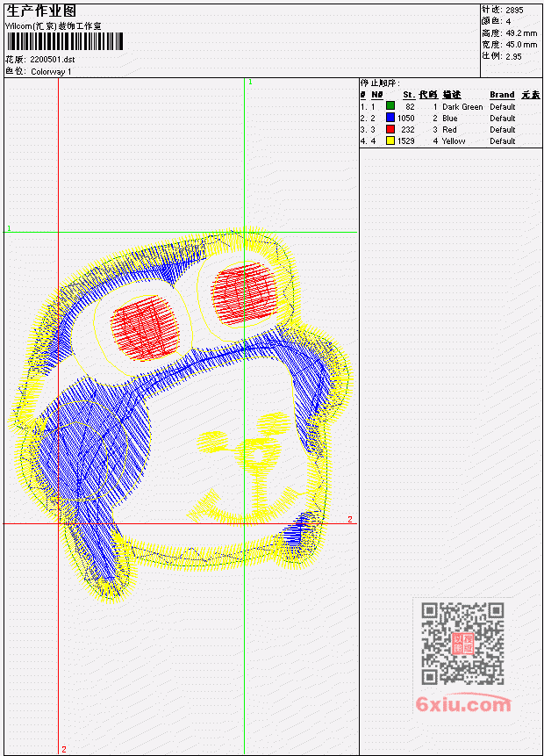The image size is (544, 756).
Task: Click the '颜色: 4' color count line
Action: [x=497, y=21]
